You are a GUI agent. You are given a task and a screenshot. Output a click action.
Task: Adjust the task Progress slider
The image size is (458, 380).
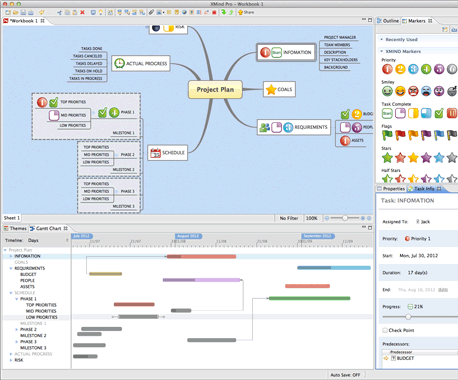pyautogui.click(x=408, y=317)
